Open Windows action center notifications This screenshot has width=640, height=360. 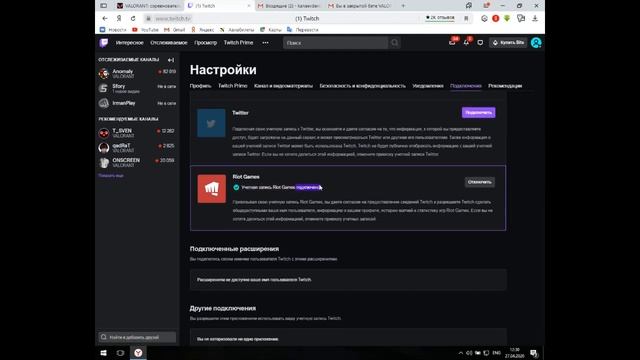point(533,353)
